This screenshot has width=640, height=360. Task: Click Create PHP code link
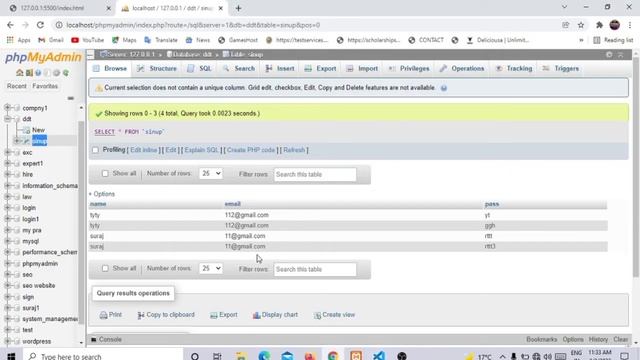[251, 150]
